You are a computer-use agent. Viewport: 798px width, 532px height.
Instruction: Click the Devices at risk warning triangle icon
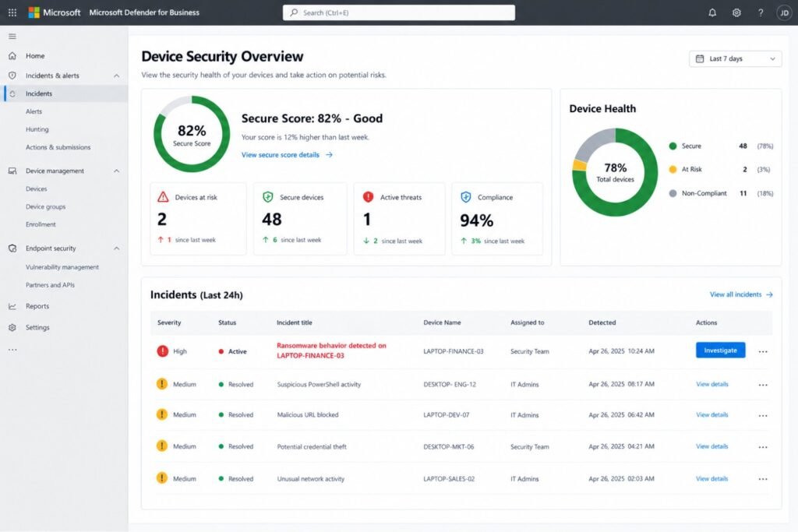pyautogui.click(x=163, y=197)
